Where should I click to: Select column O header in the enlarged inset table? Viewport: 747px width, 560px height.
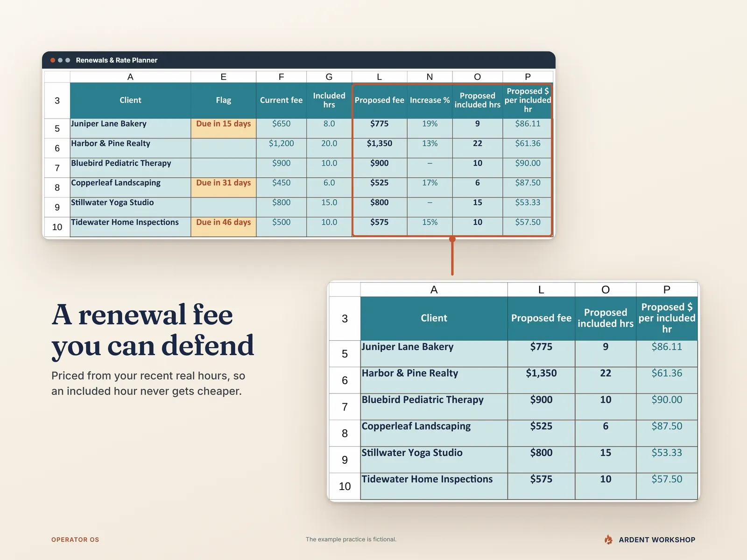point(606,290)
